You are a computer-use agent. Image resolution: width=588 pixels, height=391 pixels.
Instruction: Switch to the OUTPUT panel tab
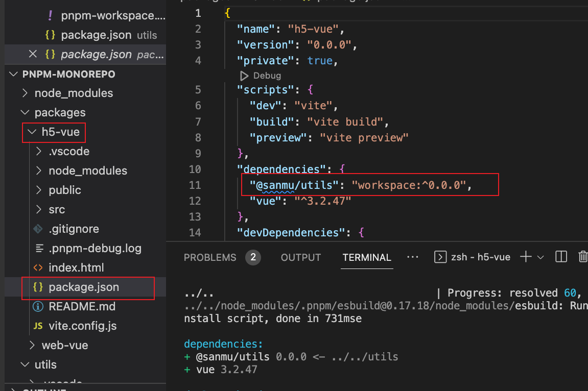[x=301, y=257]
